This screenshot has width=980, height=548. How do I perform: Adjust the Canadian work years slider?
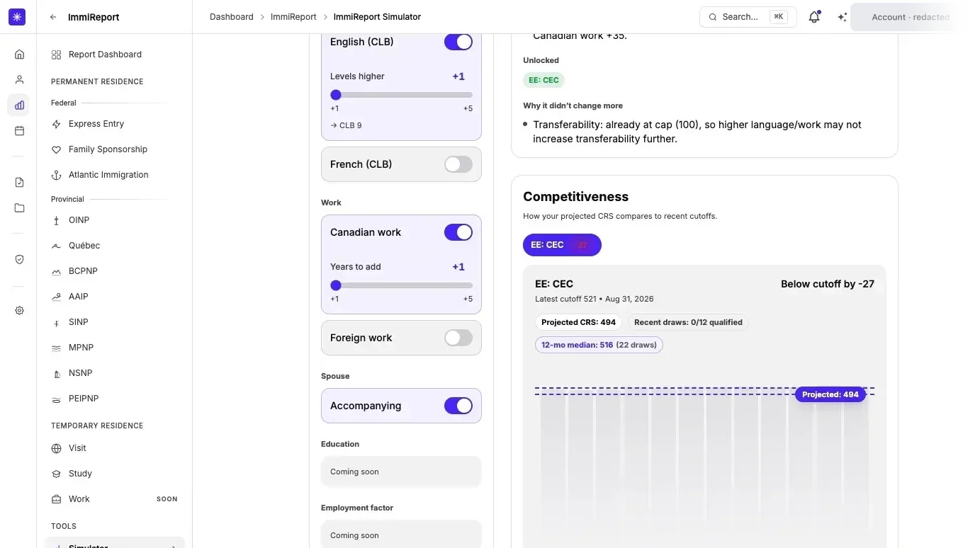tap(401, 285)
